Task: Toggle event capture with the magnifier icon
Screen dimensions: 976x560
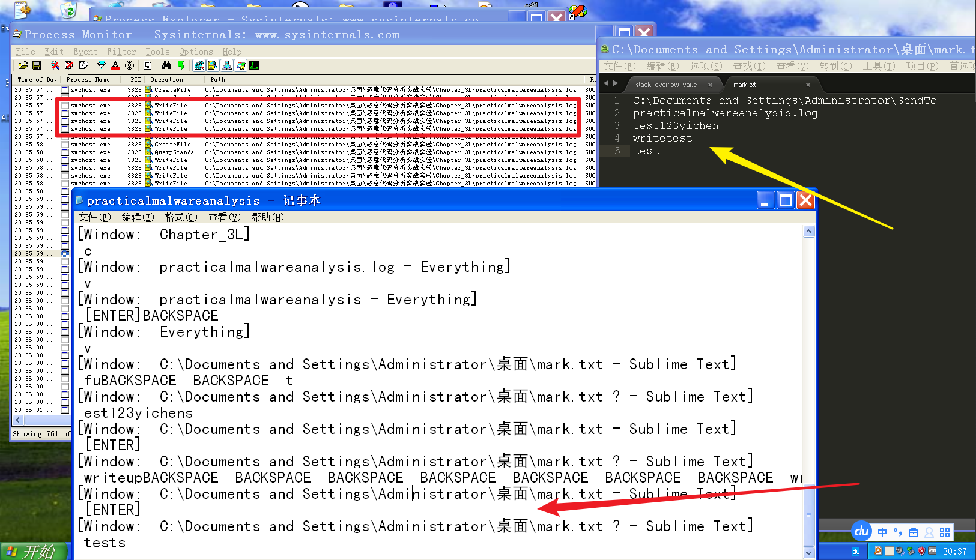Action: tap(55, 65)
